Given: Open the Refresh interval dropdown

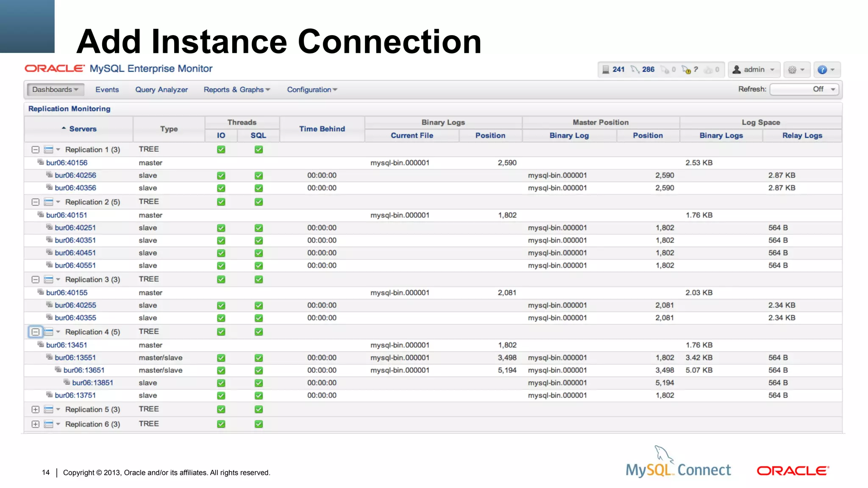Looking at the screenshot, I should (804, 89).
